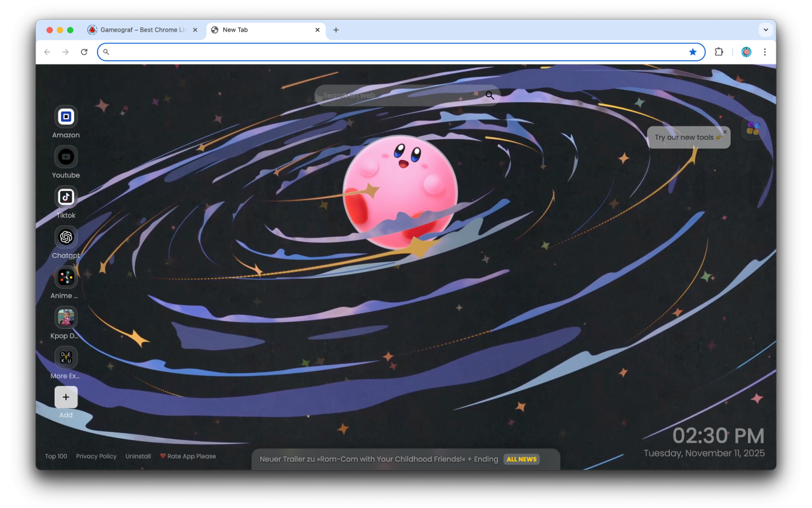Reload the page
Viewport: 812px width, 508px height.
pos(84,52)
